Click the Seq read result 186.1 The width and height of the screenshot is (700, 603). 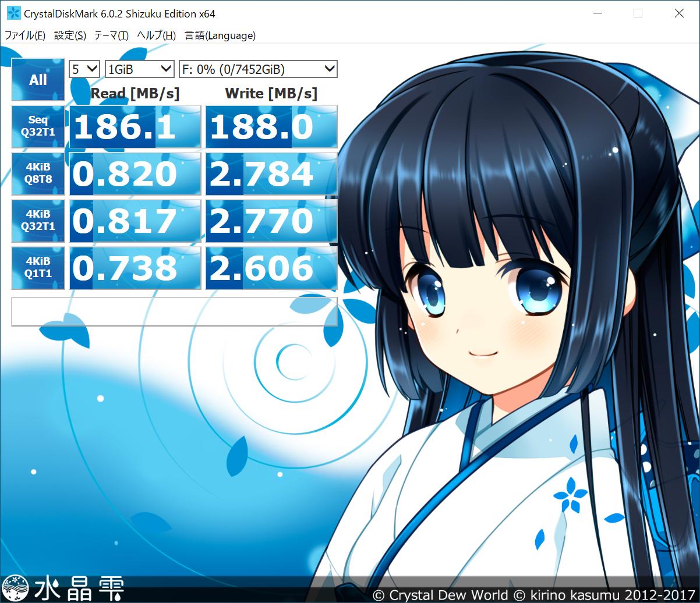point(135,126)
